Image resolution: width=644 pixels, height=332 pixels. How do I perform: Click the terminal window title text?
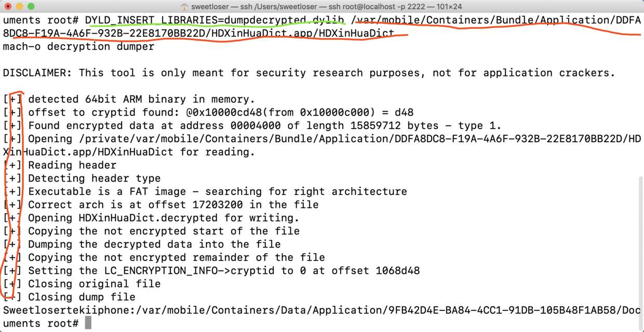(x=326, y=7)
